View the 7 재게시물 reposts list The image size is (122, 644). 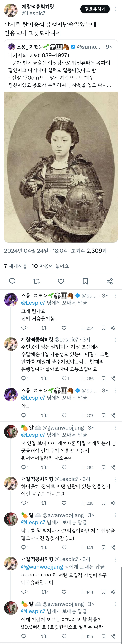[16, 266]
